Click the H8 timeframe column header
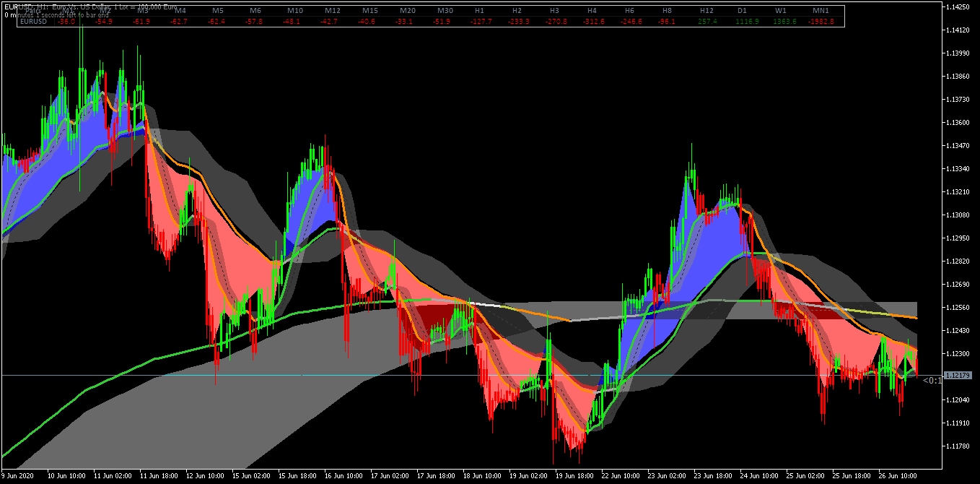Screen dimensions: 980x484 point(668,11)
